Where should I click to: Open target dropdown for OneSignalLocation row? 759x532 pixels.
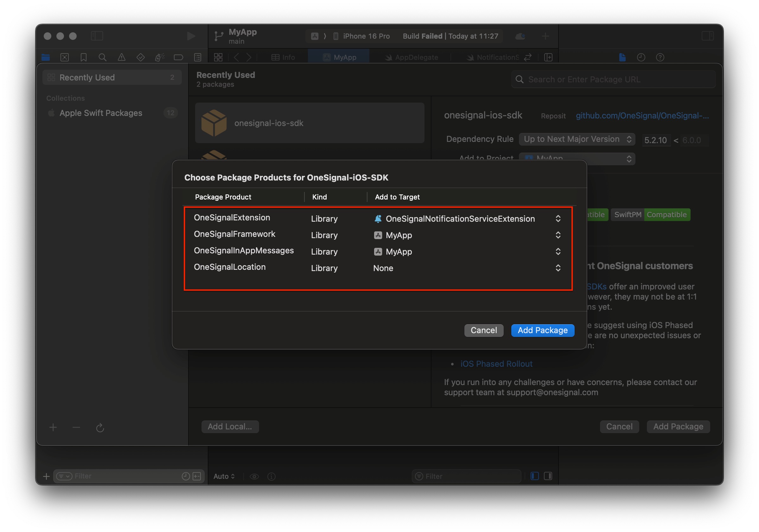(x=558, y=268)
